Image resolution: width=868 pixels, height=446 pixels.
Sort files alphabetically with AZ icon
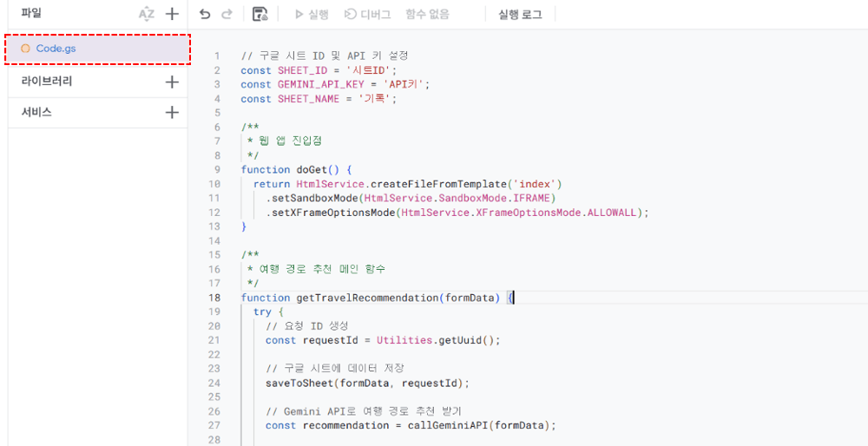coord(147,14)
